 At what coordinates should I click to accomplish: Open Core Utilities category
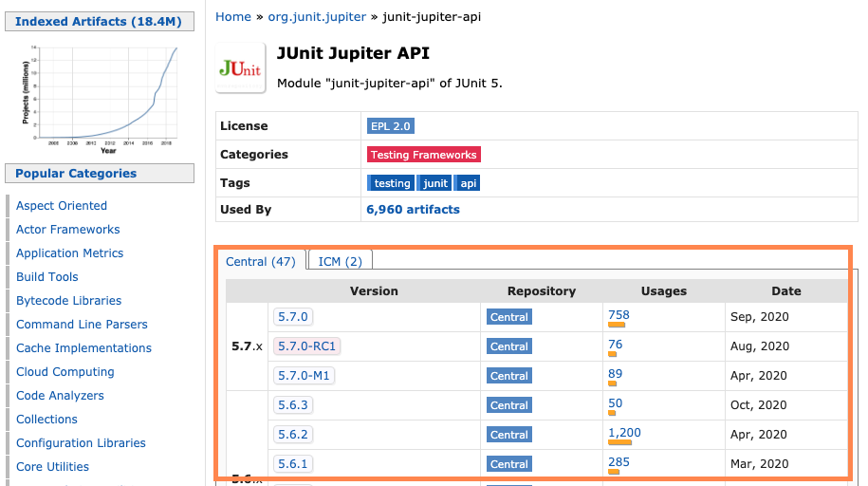pyautogui.click(x=52, y=467)
